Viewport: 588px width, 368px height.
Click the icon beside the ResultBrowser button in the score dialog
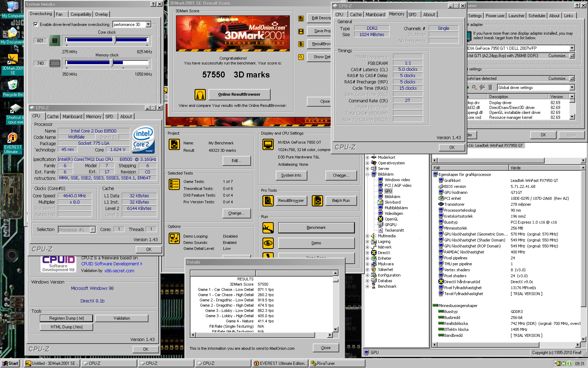(x=301, y=44)
